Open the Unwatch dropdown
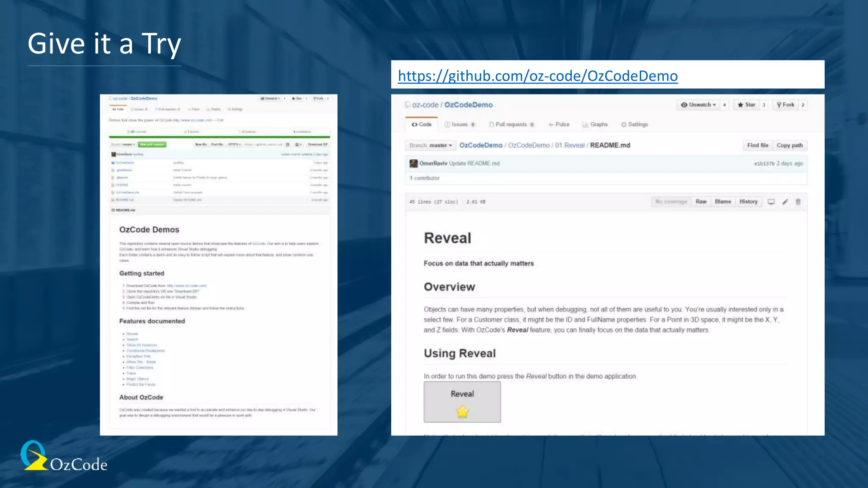Viewport: 868px width, 488px height. click(698, 105)
